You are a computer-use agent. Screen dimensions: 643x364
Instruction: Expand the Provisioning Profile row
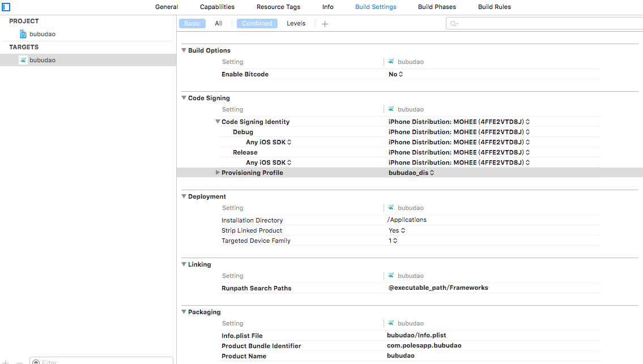point(218,173)
